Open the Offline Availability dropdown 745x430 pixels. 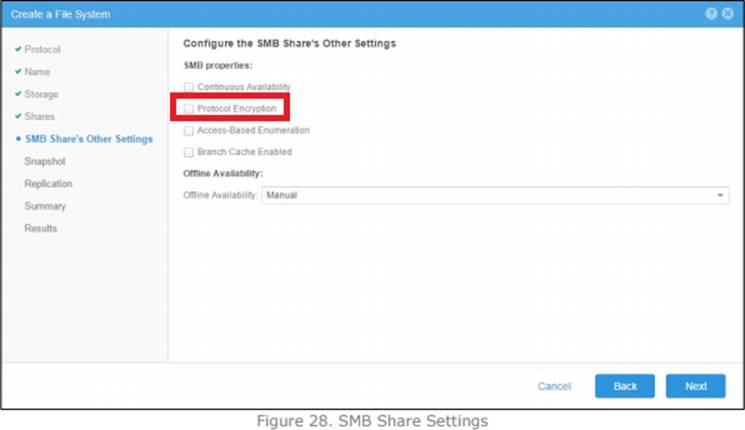point(495,195)
